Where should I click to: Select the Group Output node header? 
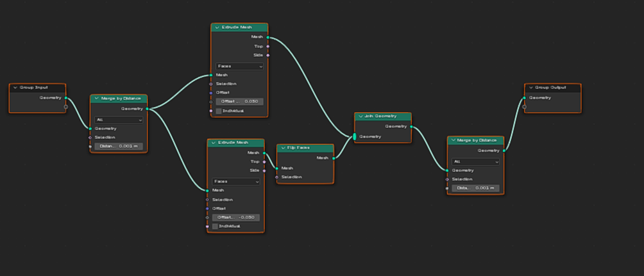pos(555,87)
